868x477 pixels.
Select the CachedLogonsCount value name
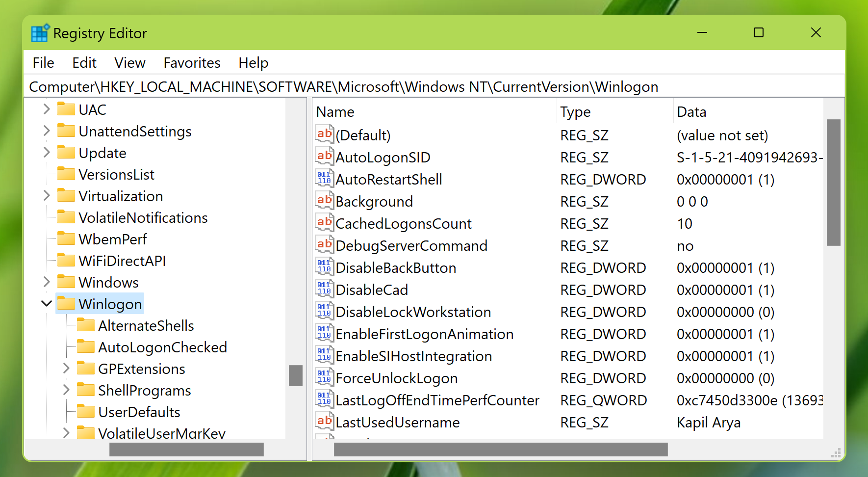[404, 223]
